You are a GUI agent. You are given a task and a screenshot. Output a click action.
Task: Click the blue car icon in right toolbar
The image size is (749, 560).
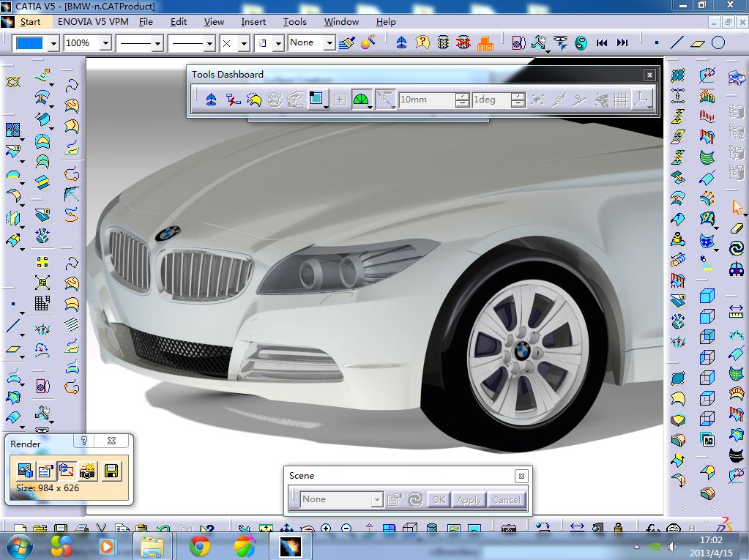(737, 269)
